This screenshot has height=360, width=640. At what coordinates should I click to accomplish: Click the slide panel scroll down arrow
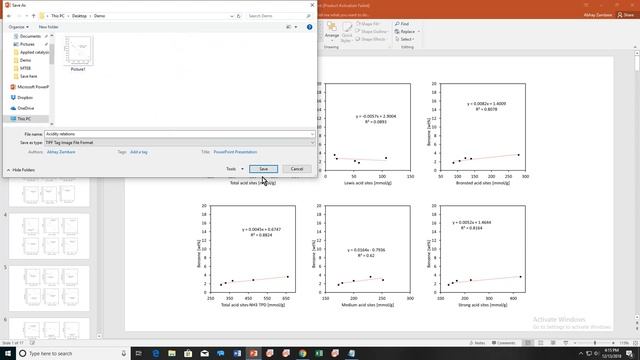[x=99, y=336]
